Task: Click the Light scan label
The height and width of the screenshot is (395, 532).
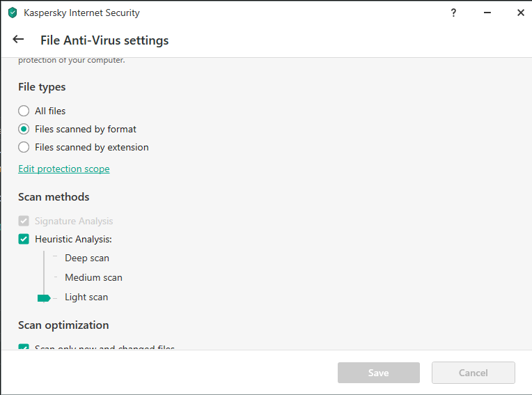Action: tap(86, 297)
